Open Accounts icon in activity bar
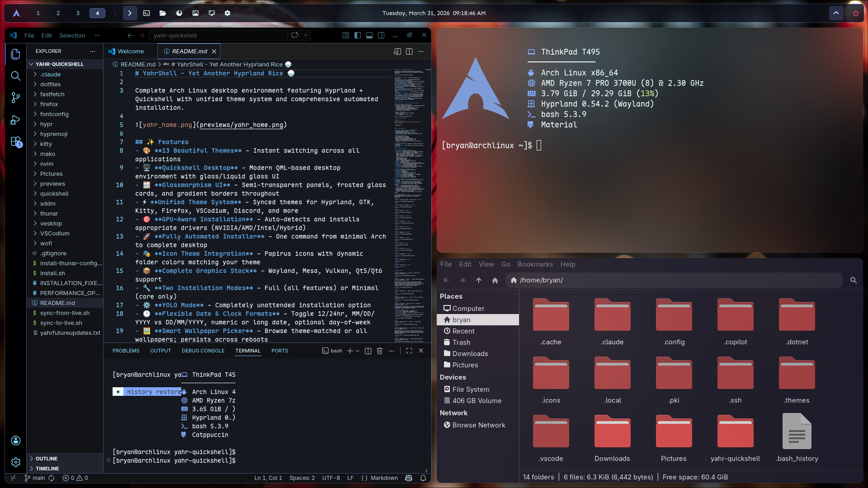Viewport: 868px width, 488px height. click(x=15, y=441)
